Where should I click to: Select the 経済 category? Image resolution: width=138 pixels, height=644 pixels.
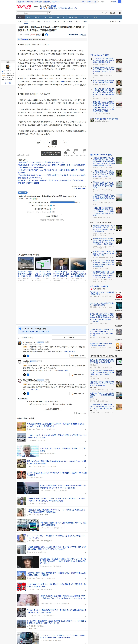[39, 22]
